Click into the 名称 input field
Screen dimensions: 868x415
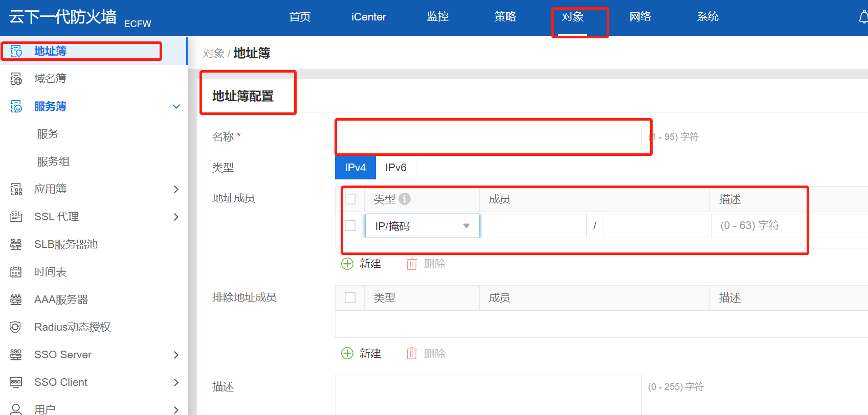(488, 137)
